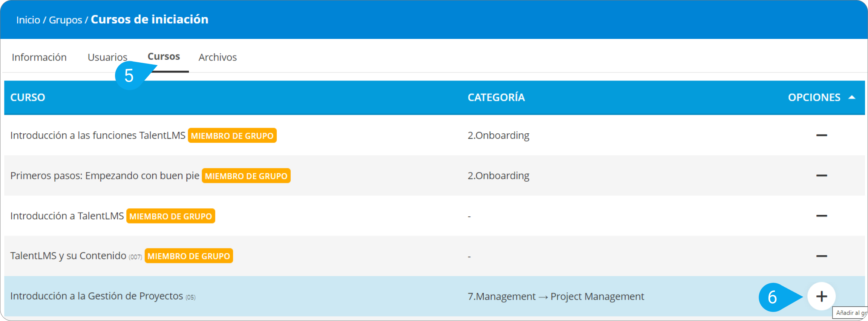Viewport: 868px width, 321px height.
Task: Go to Inicio breadcrumb link
Action: click(x=28, y=20)
